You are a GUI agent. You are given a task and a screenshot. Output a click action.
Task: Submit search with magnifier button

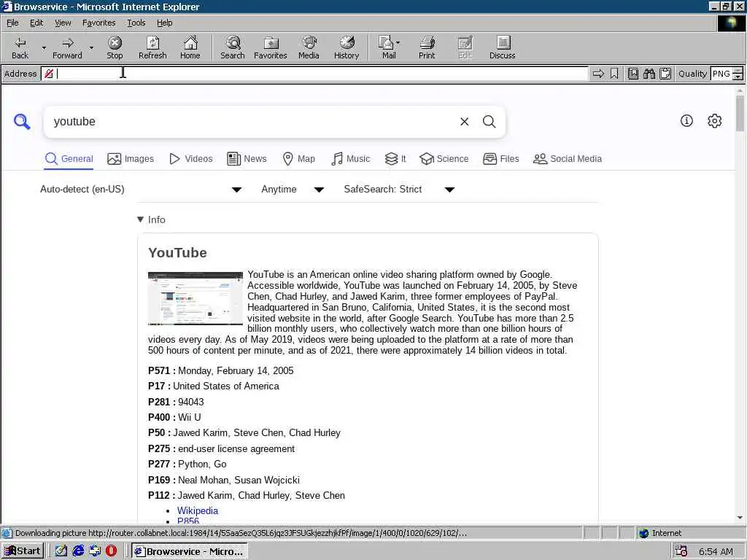click(x=489, y=122)
